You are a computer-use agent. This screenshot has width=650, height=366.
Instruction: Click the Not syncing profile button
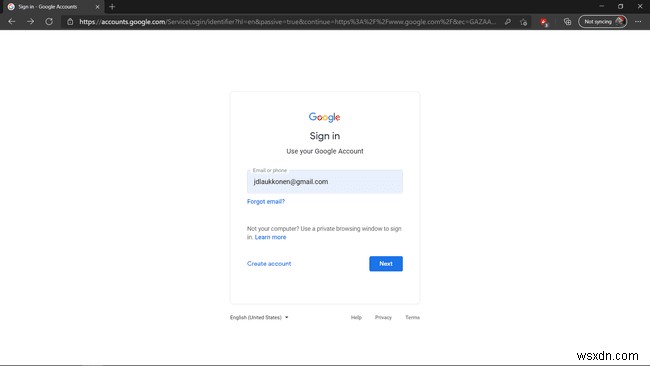point(602,22)
